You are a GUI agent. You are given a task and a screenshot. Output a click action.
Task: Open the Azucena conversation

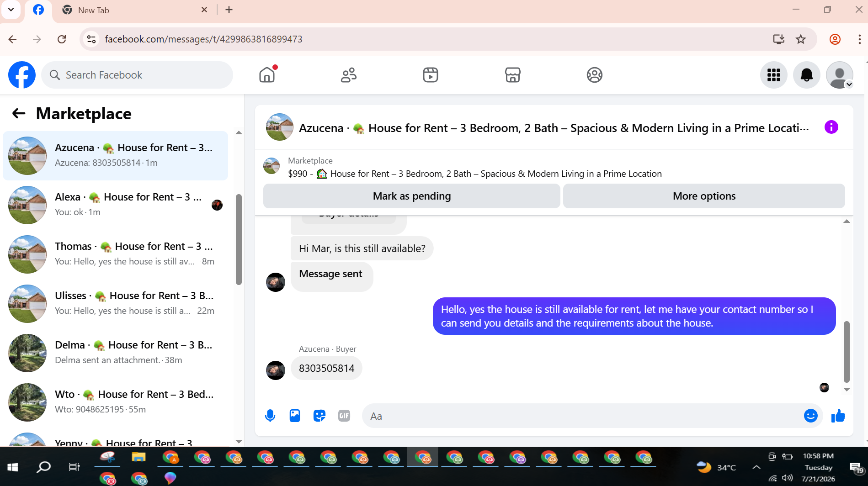116,156
